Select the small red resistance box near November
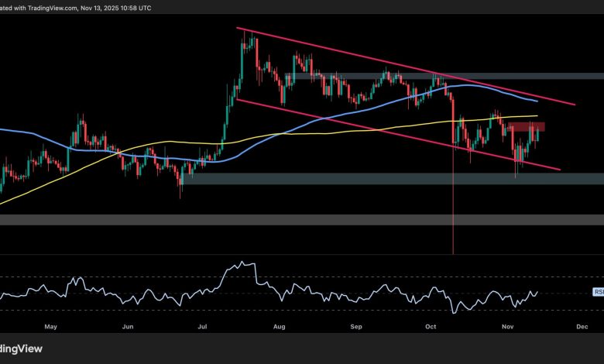The width and height of the screenshot is (604, 364). 527,126
